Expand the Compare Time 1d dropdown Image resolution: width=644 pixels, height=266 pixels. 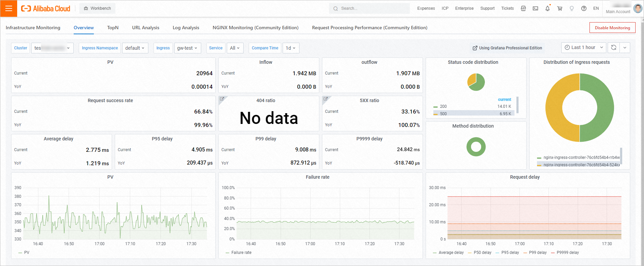tap(290, 48)
